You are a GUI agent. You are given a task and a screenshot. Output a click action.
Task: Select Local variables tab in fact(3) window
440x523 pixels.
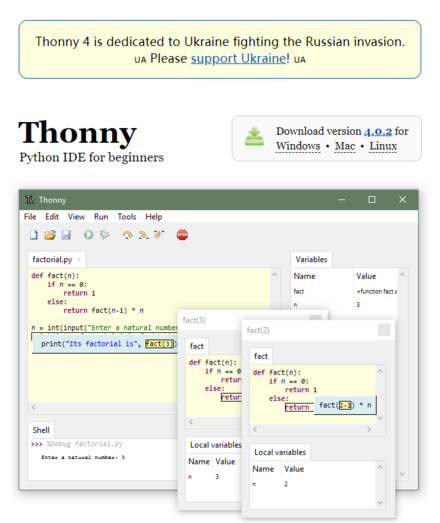[215, 445]
